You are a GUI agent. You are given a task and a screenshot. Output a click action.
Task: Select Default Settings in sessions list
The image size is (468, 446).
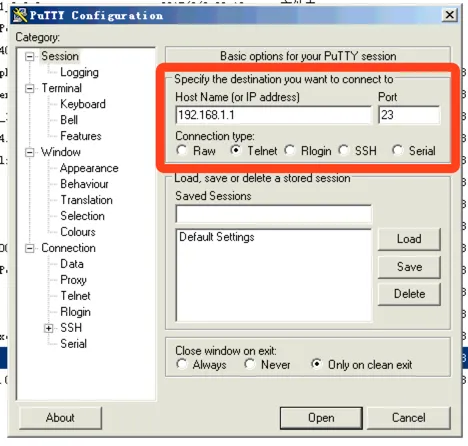click(217, 237)
